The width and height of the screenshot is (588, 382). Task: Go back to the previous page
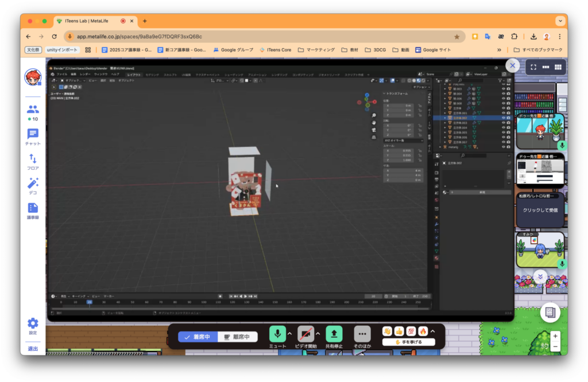point(29,36)
